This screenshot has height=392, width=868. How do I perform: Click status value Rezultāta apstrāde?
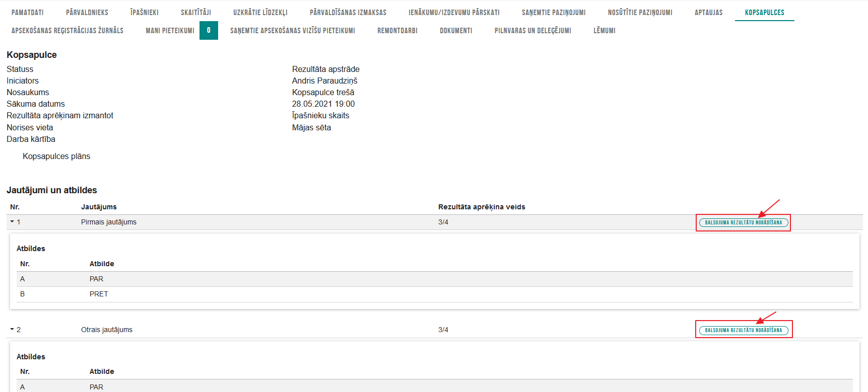pos(325,69)
